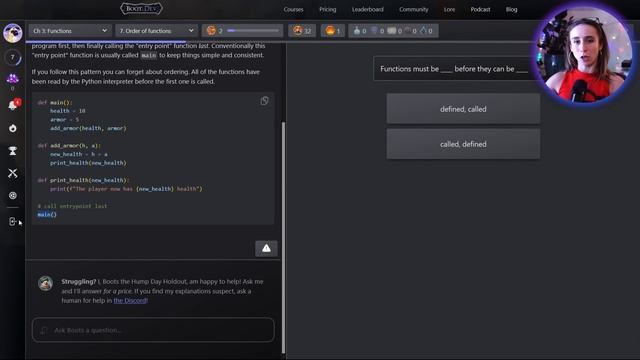The image size is (640, 360).
Task: Click the "def add_armor(h, a):" code line
Action: click(69, 145)
